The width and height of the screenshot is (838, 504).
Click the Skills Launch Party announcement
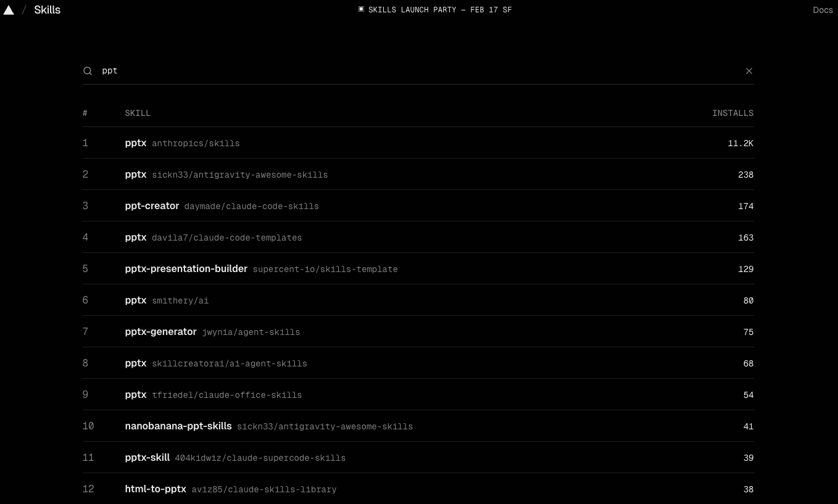pos(435,10)
